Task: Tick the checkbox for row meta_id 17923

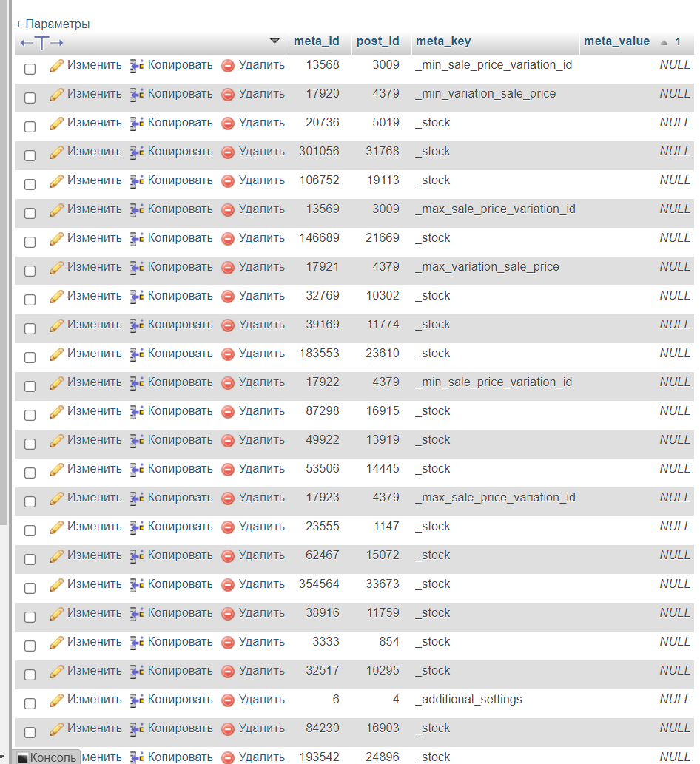Action: [x=30, y=502]
